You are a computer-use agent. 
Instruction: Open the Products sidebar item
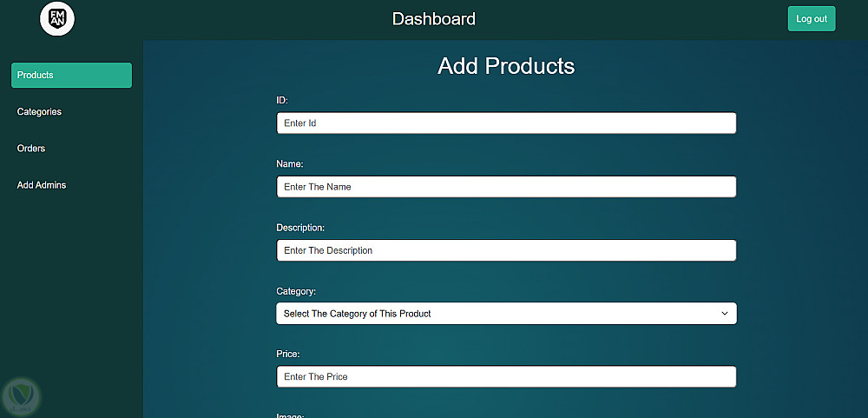coord(71,76)
